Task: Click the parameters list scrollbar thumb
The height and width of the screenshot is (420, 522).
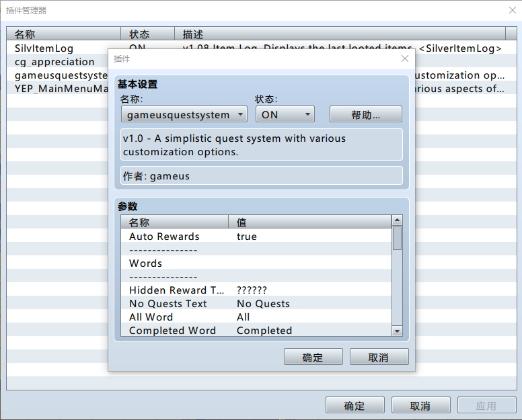Action: point(397,238)
